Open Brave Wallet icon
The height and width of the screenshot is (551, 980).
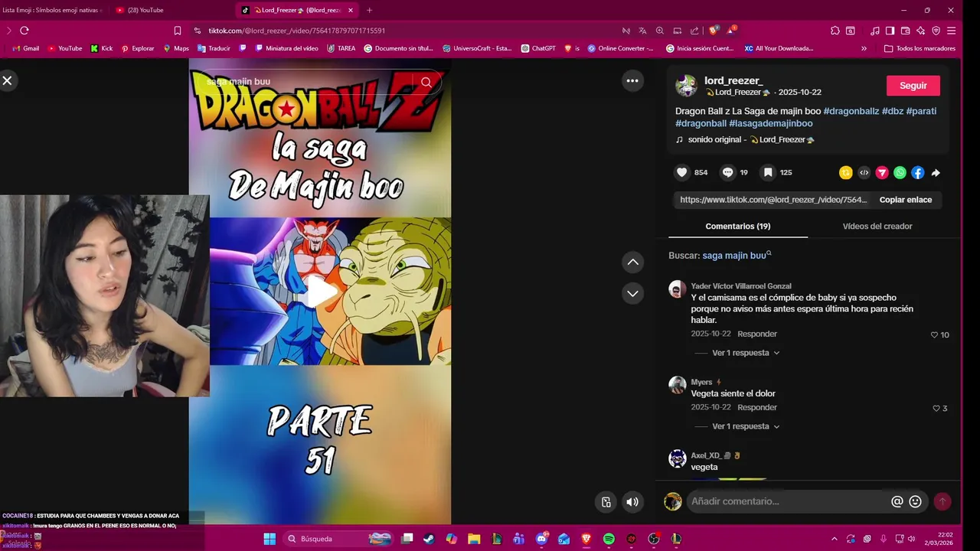tap(905, 31)
